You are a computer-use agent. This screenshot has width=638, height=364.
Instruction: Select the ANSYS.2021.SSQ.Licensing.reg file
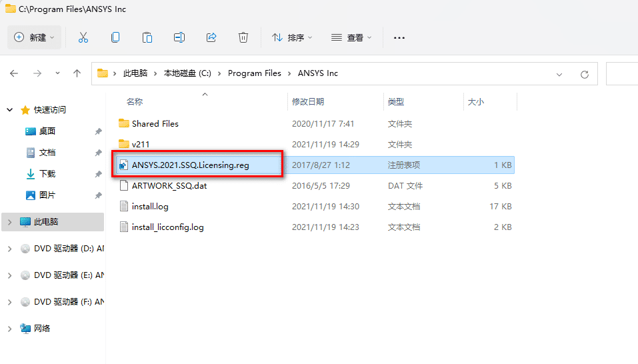pyautogui.click(x=190, y=165)
